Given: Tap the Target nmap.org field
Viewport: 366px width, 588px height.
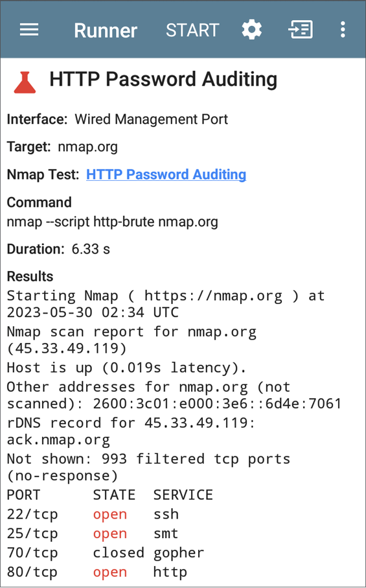Looking at the screenshot, I should (62, 147).
